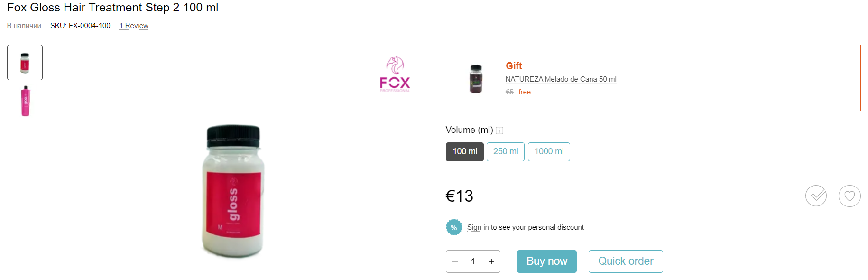Click the Fox Professional brand logo
The image size is (868, 280).
pyautogui.click(x=395, y=75)
